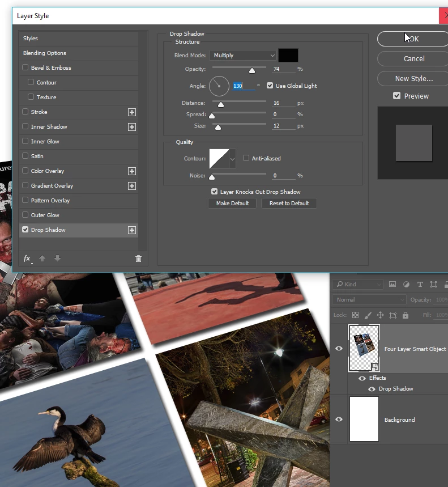
Task: Click the Distance slider handle
Action: [220, 105]
